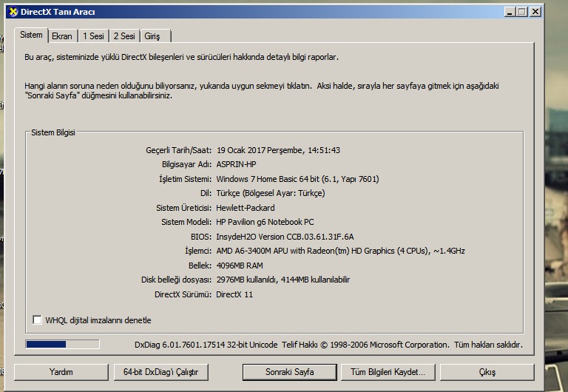Open the Giriş tab
The height and width of the screenshot is (392, 568).
(155, 36)
